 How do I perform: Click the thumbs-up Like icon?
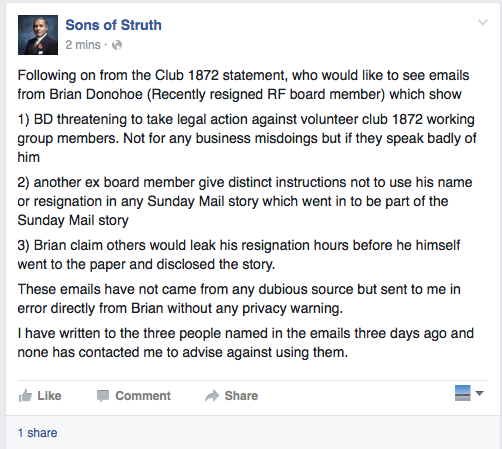point(25,396)
